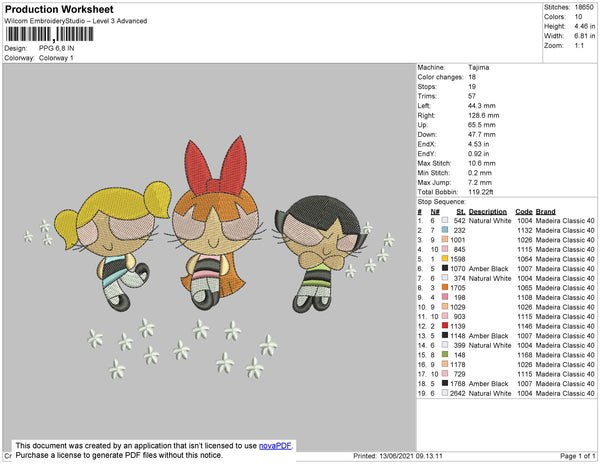Click the Min Stitch value '0.2 mm'
600x464 pixels.
tap(480, 173)
